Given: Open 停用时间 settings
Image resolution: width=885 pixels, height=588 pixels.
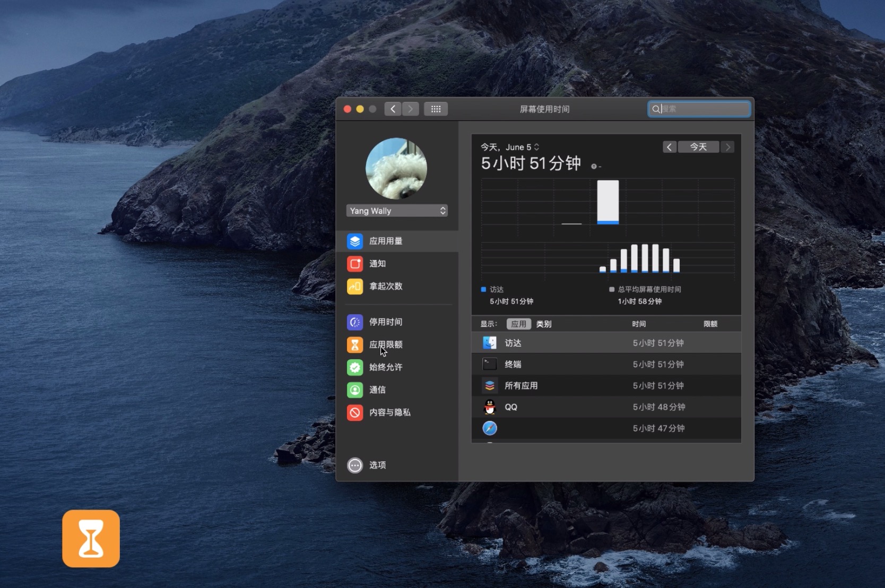Looking at the screenshot, I should (x=385, y=322).
